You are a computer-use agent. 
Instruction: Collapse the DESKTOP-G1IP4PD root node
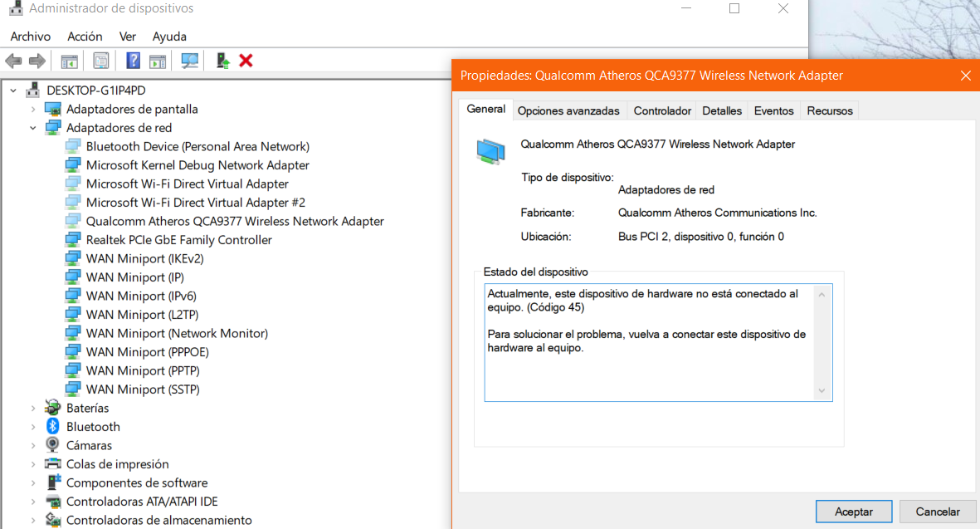point(13,91)
